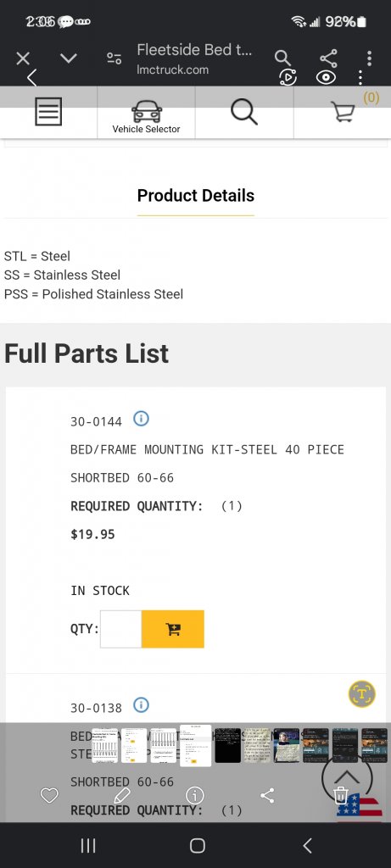This screenshot has height=868, width=391.
Task: Expand the scroll-to-top circle arrow
Action: [x=347, y=778]
